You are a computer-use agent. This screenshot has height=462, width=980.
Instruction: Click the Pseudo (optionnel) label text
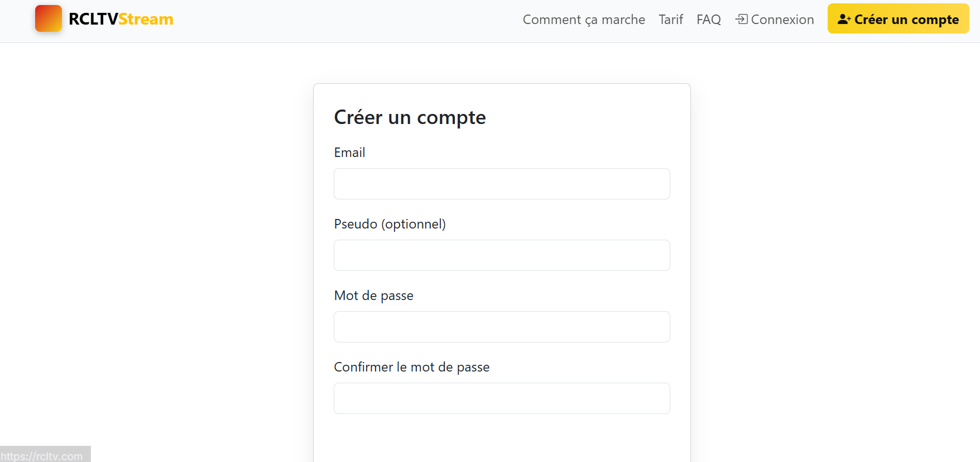(390, 223)
